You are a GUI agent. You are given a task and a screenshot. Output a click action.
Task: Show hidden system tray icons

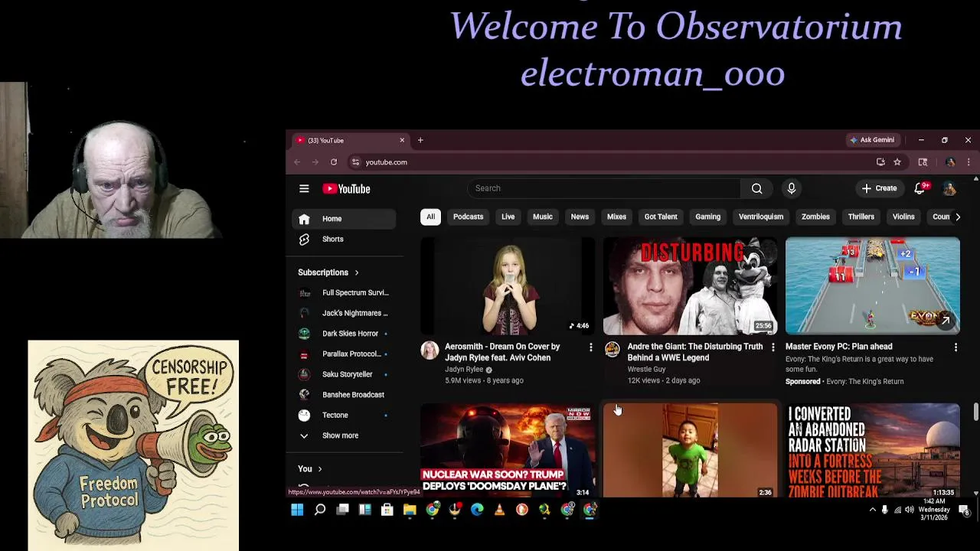[872, 510]
